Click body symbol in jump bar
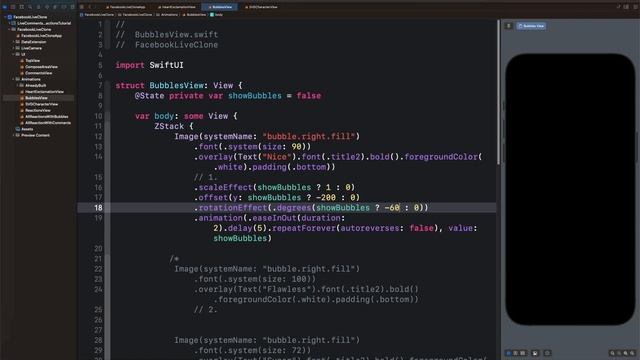This screenshot has height=360, width=640. pos(217,15)
